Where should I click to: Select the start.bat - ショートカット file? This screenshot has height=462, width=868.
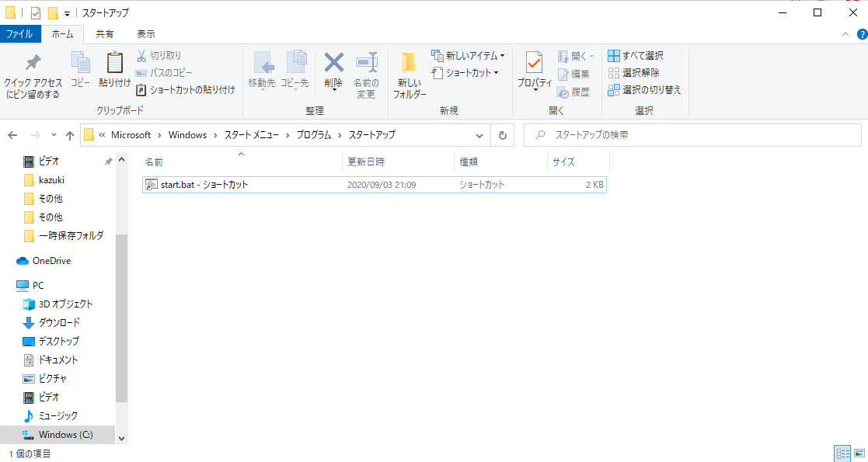click(x=375, y=185)
